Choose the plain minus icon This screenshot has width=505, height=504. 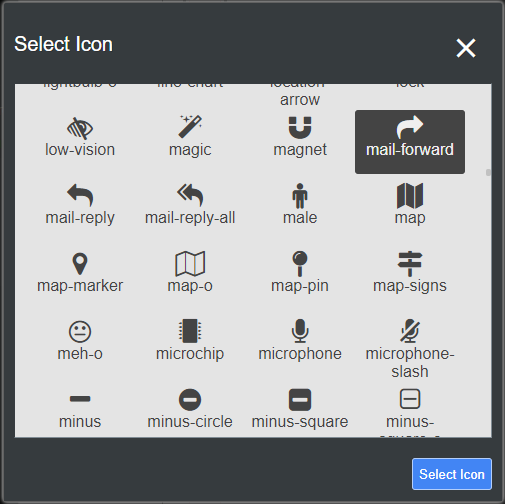pos(80,399)
